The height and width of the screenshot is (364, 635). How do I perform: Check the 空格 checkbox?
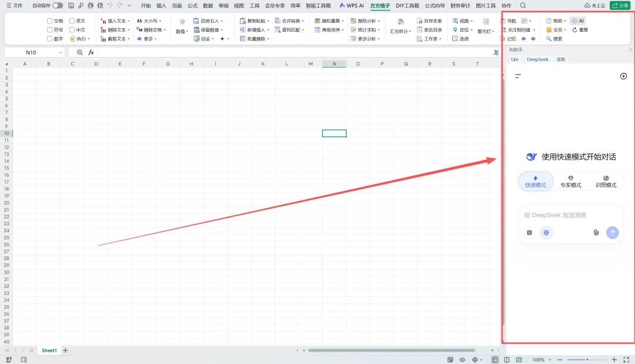pyautogui.click(x=50, y=21)
